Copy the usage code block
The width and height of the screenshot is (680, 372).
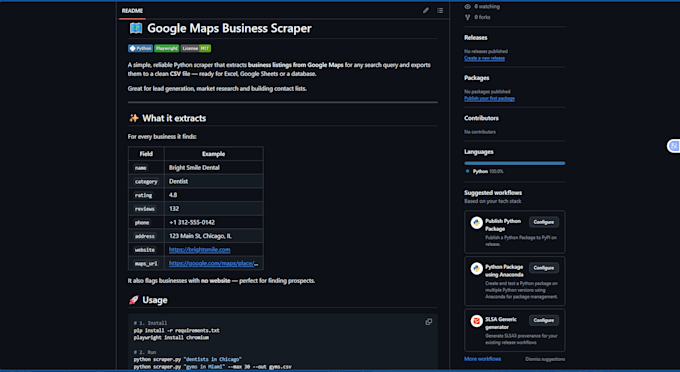(x=428, y=322)
